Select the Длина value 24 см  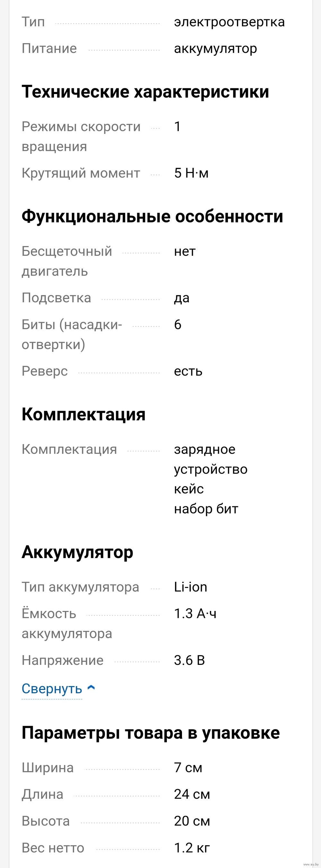point(192,795)
